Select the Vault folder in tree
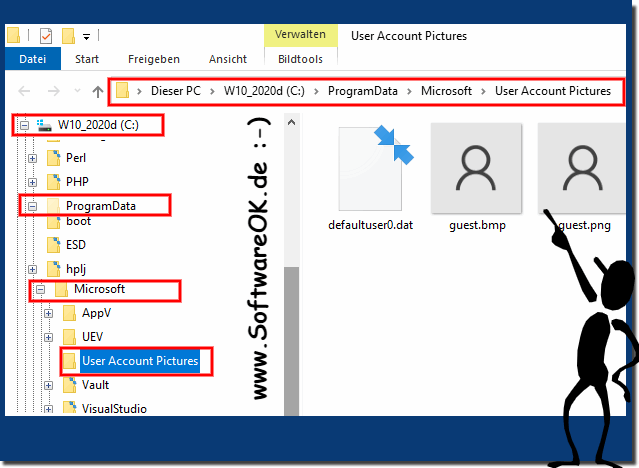Viewport: 639px width, 468px height. coord(95,385)
